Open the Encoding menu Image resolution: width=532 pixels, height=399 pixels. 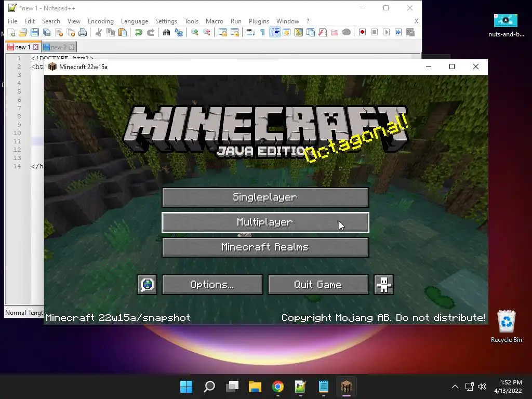pyautogui.click(x=101, y=21)
